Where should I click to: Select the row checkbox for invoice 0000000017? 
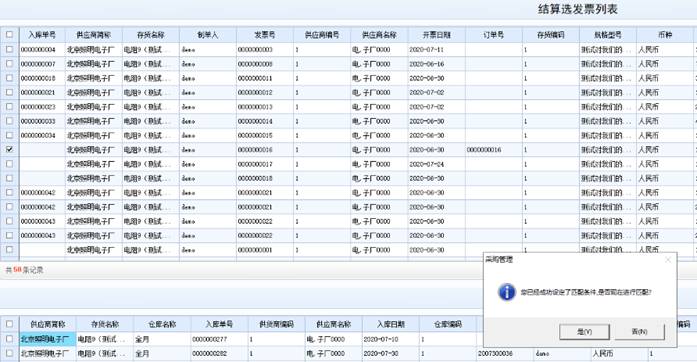pos(9,164)
